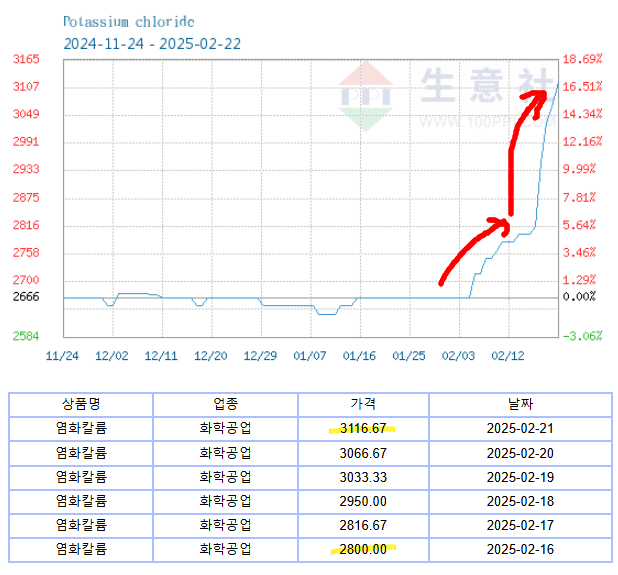Image resolution: width=618 pixels, height=575 pixels.
Task: Click the Potassium chloride chart title
Action: [128, 22]
